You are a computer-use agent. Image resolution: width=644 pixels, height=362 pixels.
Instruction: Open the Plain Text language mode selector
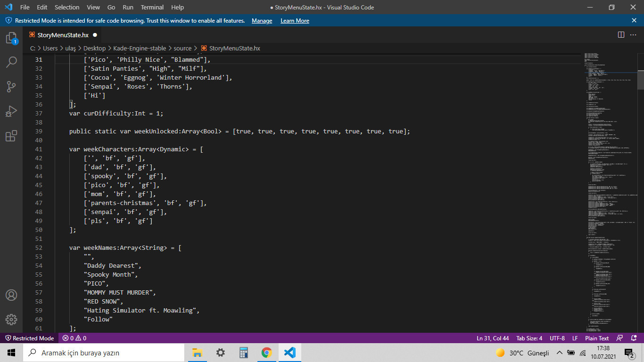point(597,338)
